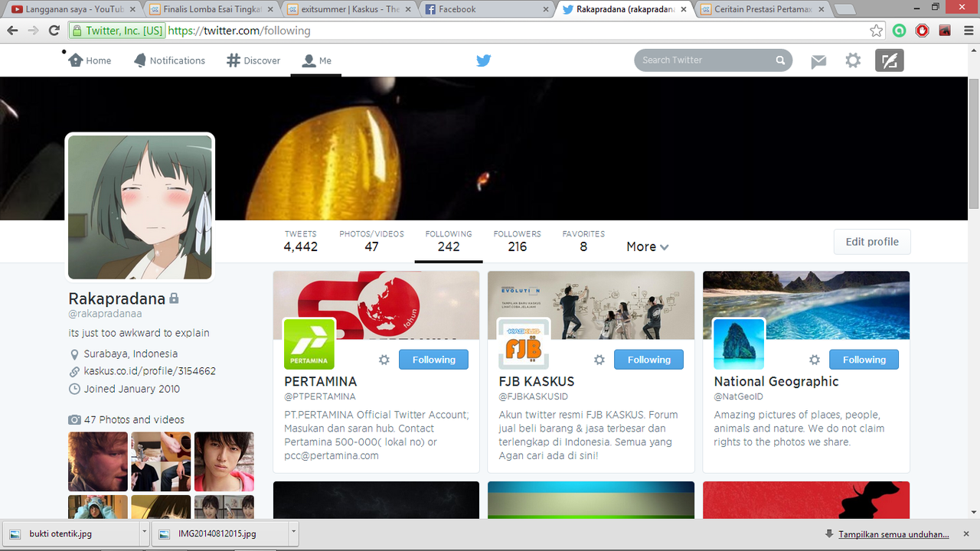The width and height of the screenshot is (980, 551).
Task: Click the address bar URL
Action: point(239,31)
